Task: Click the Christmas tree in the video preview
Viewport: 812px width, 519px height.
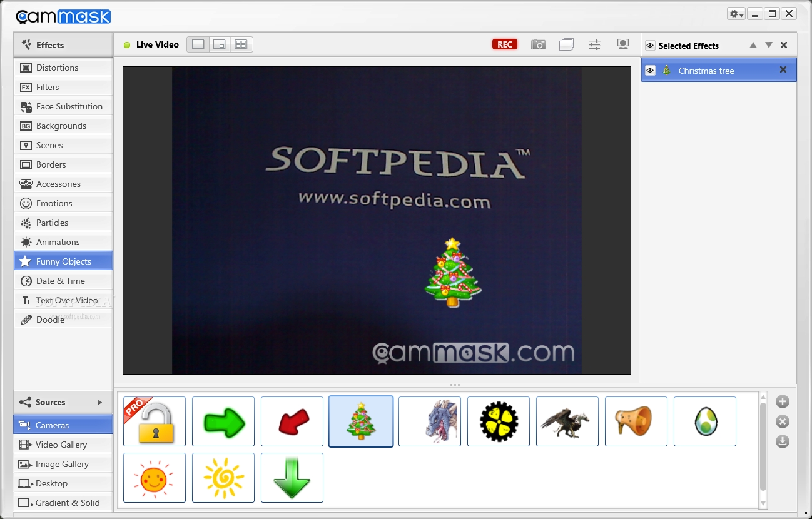Action: tap(453, 272)
